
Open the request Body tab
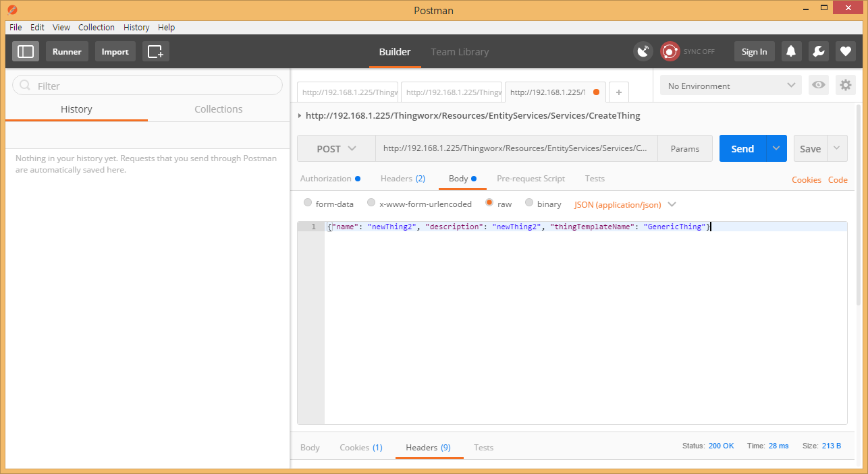462,179
